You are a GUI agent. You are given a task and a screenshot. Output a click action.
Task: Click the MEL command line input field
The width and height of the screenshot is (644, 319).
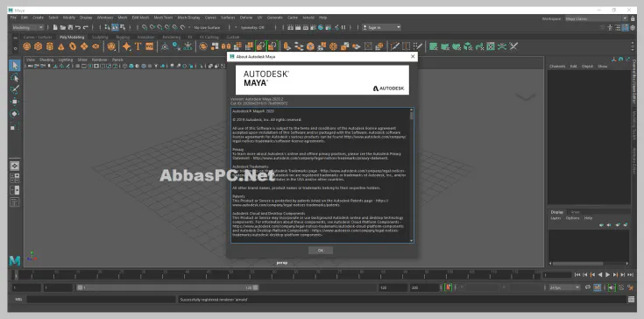pos(101,300)
